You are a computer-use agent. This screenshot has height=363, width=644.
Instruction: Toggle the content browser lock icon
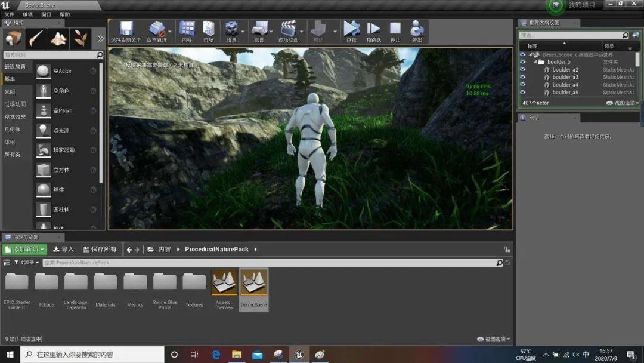pyautogui.click(x=507, y=249)
